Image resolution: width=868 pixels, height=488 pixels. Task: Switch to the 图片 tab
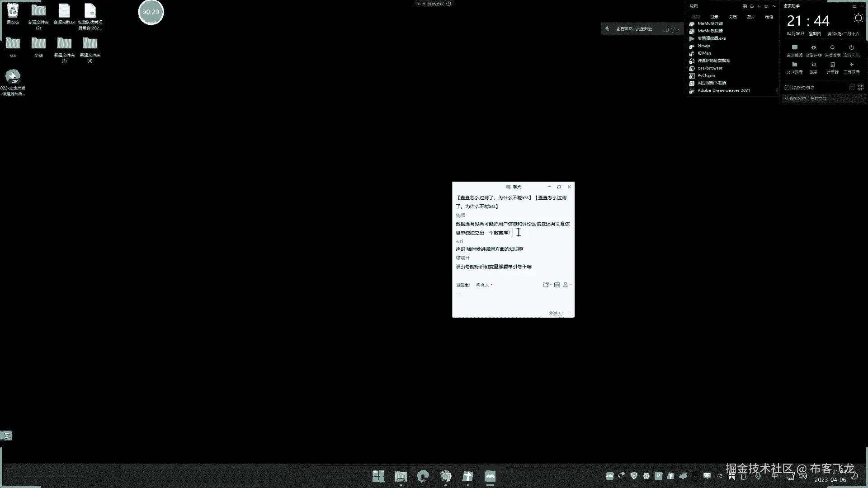751,17
